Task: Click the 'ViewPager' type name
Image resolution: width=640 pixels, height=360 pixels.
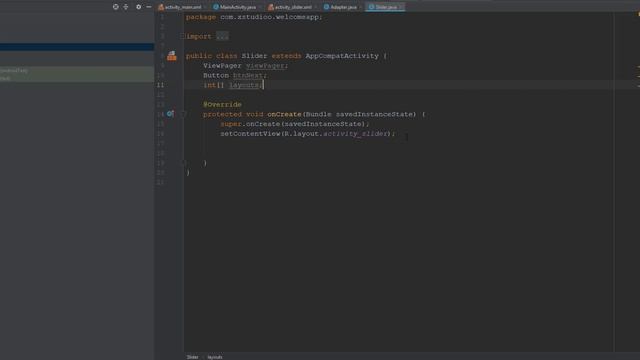Action: pos(222,66)
